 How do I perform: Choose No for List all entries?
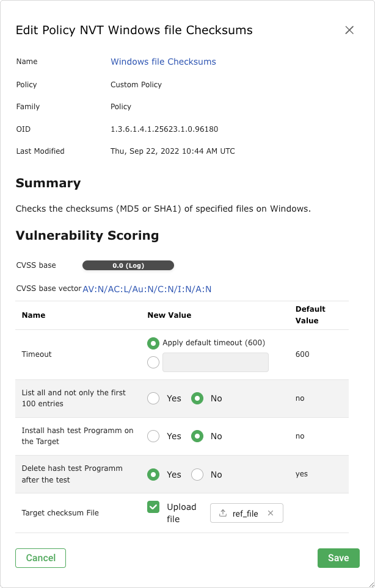click(197, 398)
